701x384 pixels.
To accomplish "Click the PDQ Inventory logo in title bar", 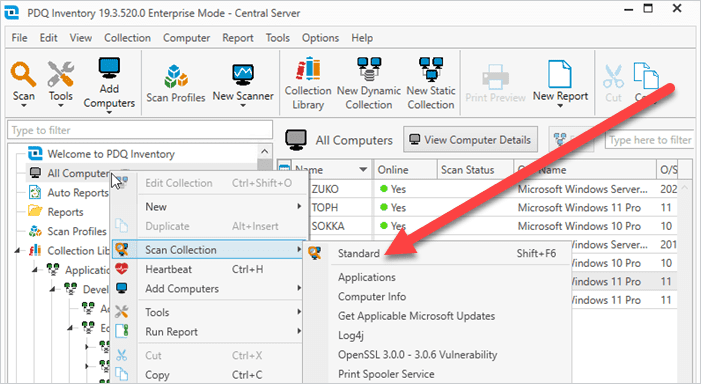I will (x=12, y=12).
